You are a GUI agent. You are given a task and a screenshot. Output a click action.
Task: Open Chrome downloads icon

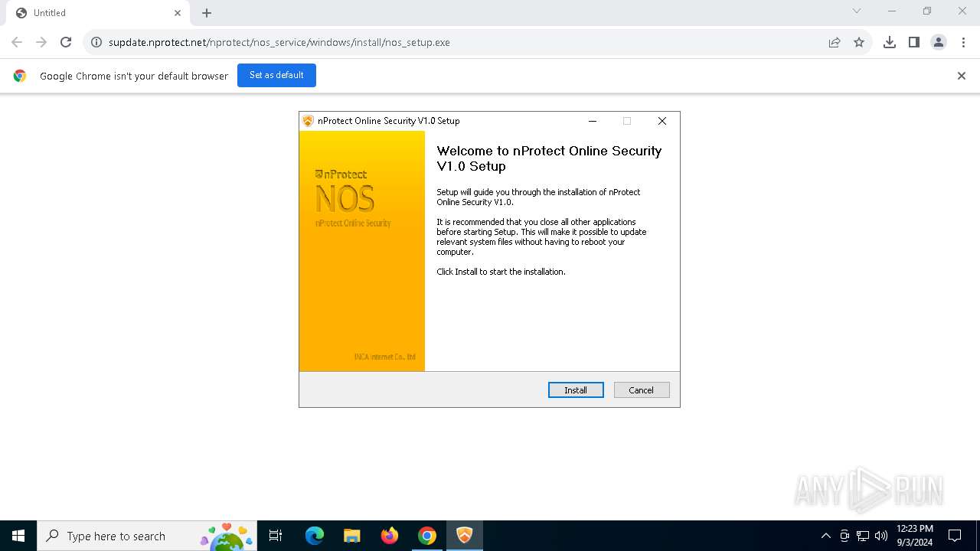[890, 42]
